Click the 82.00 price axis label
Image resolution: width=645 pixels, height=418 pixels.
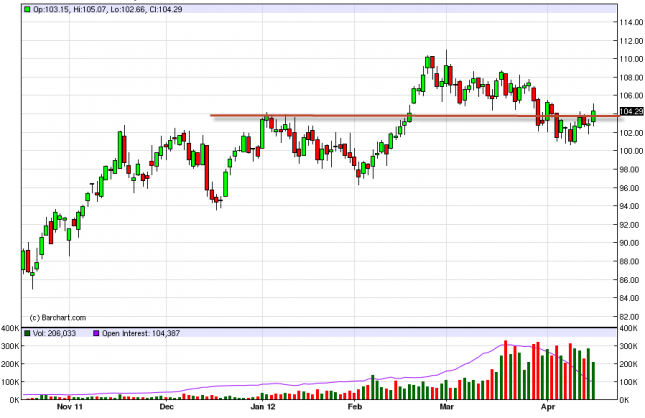tap(631, 316)
